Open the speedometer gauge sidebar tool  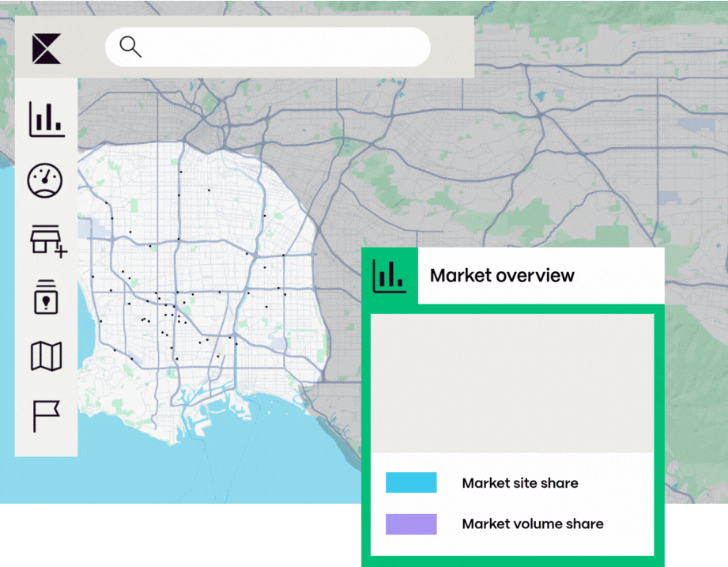point(46,180)
